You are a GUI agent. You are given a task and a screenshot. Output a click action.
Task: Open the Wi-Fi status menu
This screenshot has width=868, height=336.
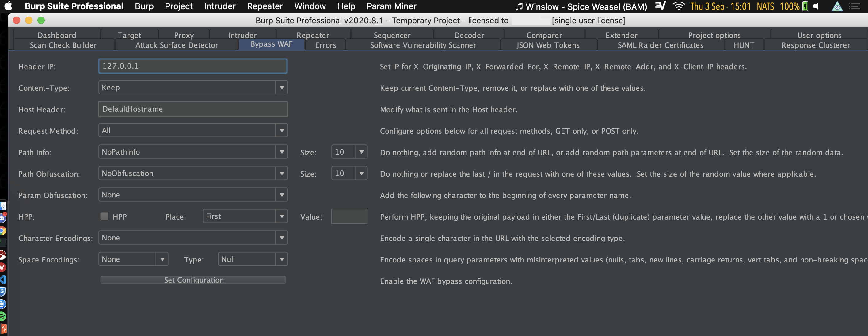coord(679,6)
